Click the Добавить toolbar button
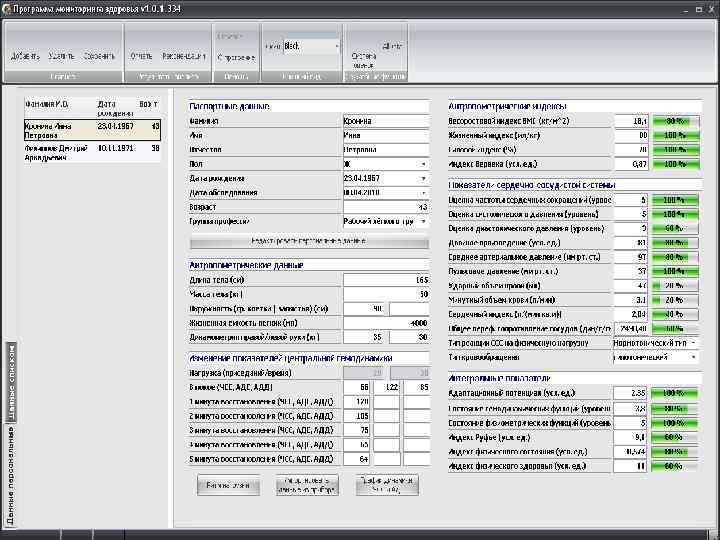The height and width of the screenshot is (540, 720). [25, 56]
